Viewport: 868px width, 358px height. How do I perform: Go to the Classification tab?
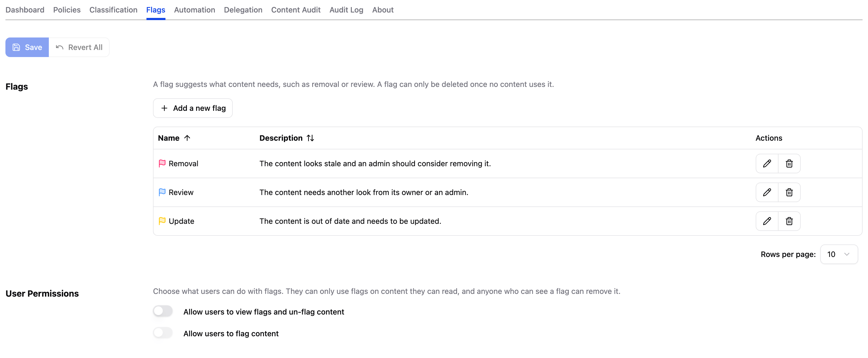tap(113, 10)
